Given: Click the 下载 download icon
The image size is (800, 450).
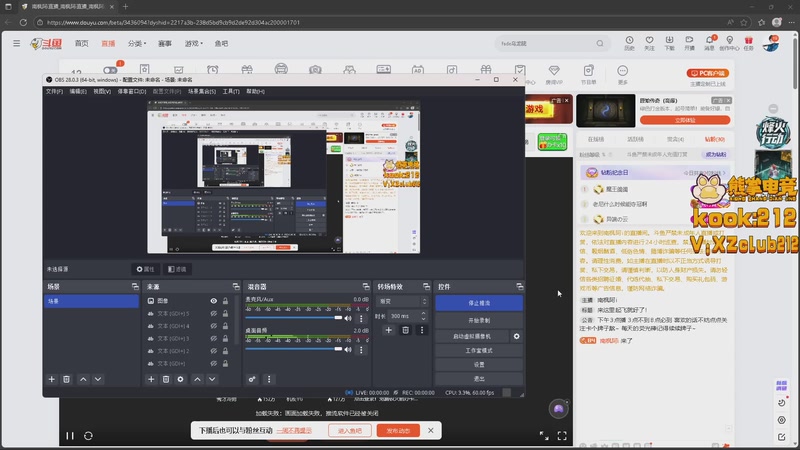Looking at the screenshot, I should [669, 43].
